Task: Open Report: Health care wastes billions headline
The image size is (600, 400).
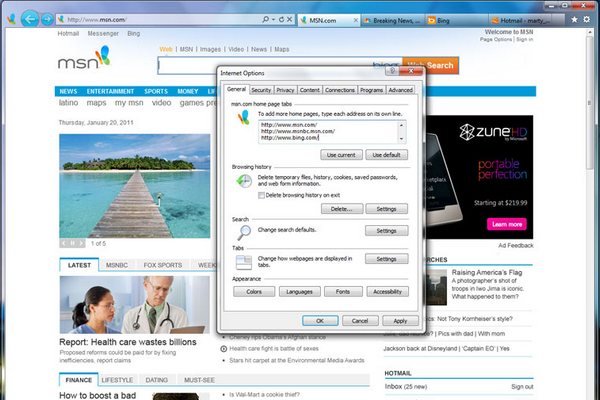Action: click(128, 342)
